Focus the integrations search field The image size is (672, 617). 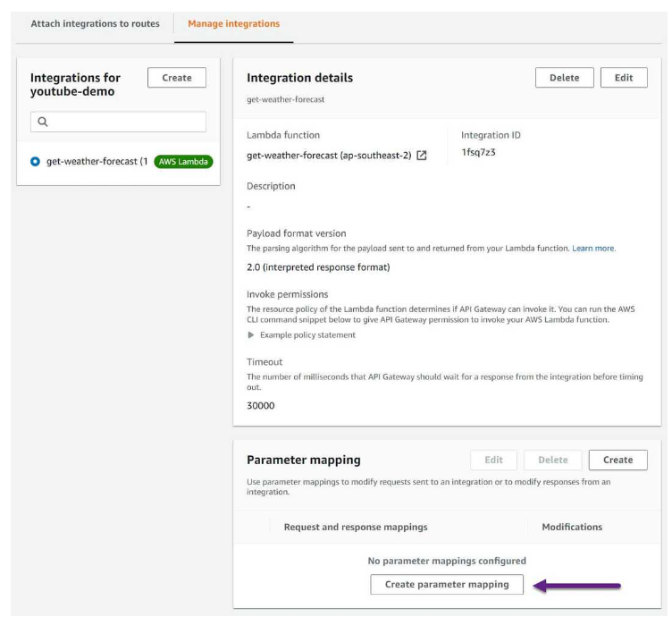[x=125, y=122]
